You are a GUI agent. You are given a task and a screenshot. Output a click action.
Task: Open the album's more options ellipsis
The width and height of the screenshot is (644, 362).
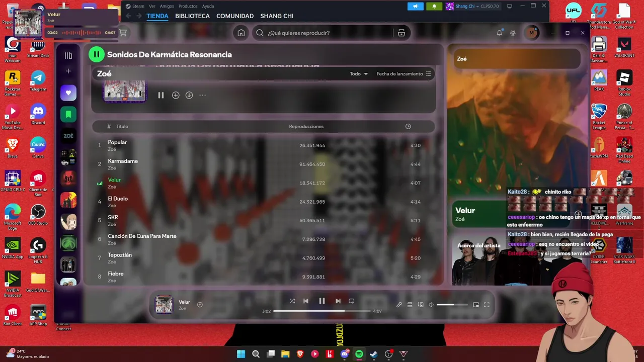[203, 95]
